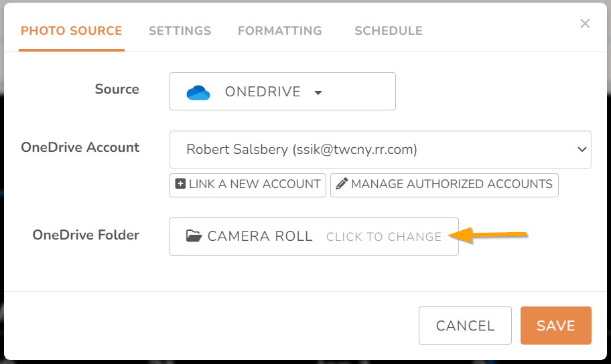
Task: Click the OneDrive cloud icon
Action: (198, 92)
